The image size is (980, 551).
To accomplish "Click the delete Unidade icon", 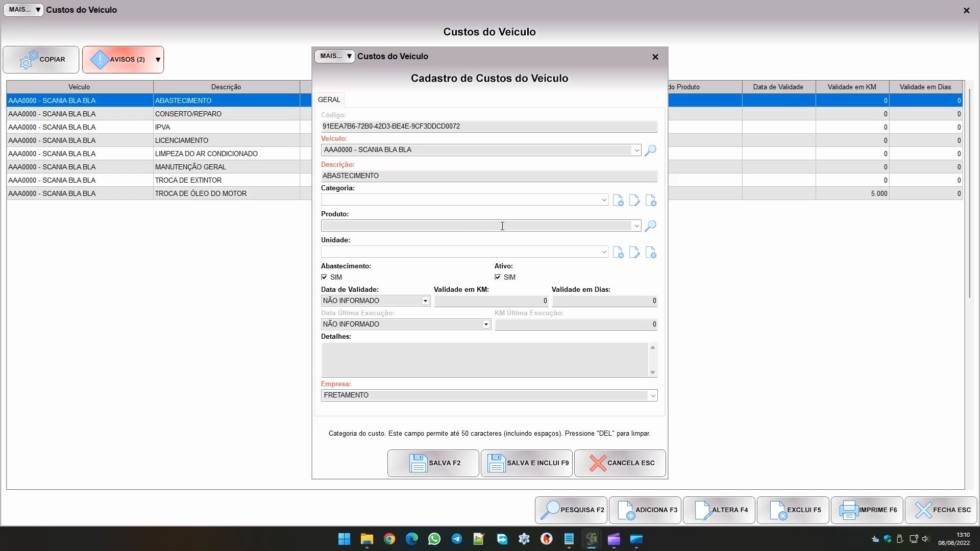I will tap(651, 253).
